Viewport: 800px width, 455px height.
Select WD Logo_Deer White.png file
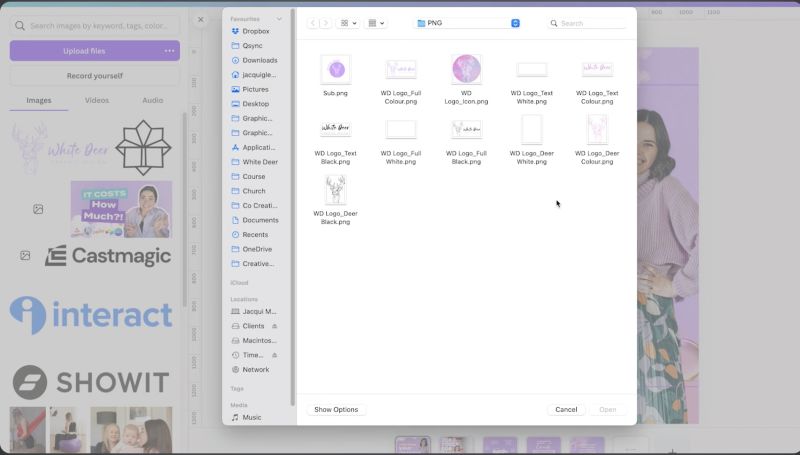(x=532, y=139)
